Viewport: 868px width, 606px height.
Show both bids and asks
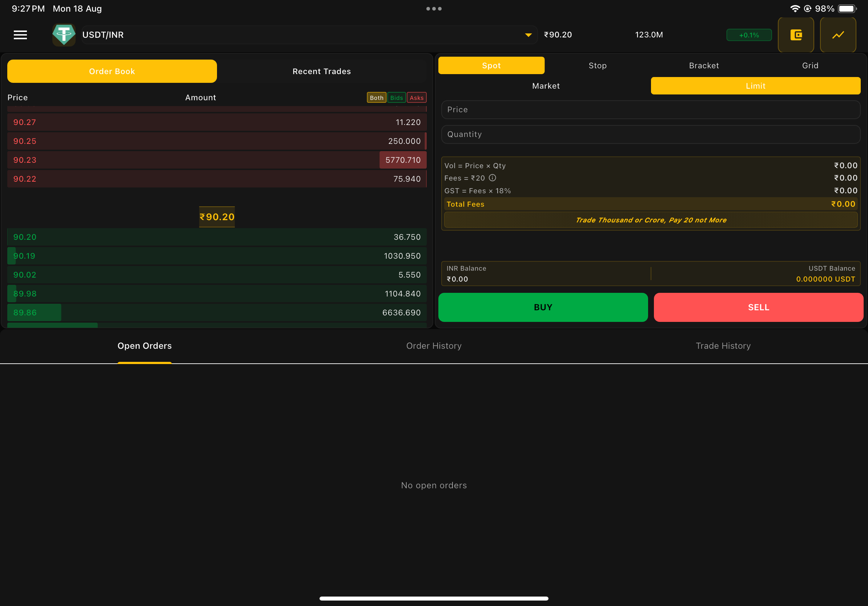coord(376,97)
